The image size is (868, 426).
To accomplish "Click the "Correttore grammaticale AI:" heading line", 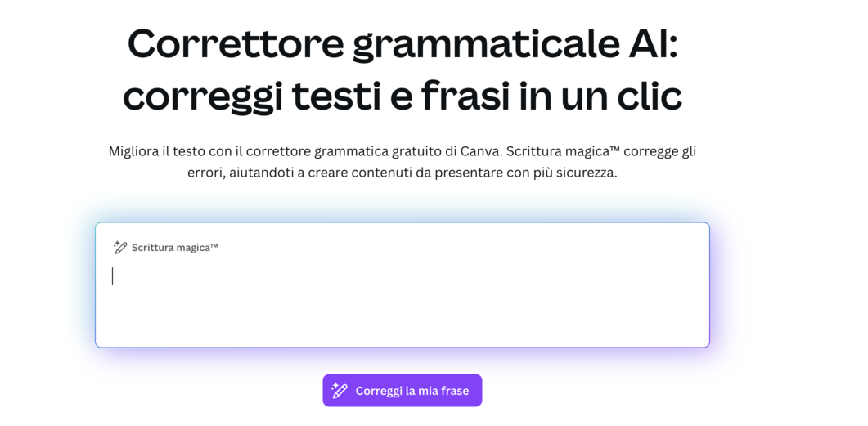I will click(x=403, y=43).
